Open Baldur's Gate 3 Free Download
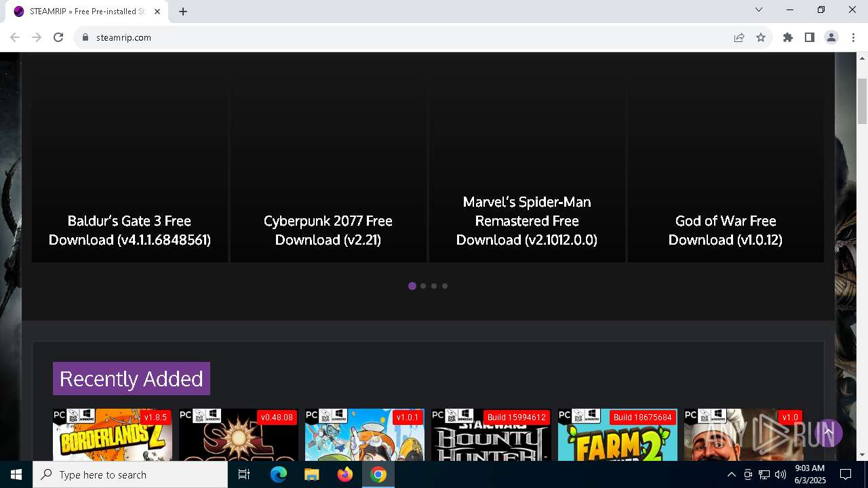The height and width of the screenshot is (488, 868). click(x=130, y=230)
